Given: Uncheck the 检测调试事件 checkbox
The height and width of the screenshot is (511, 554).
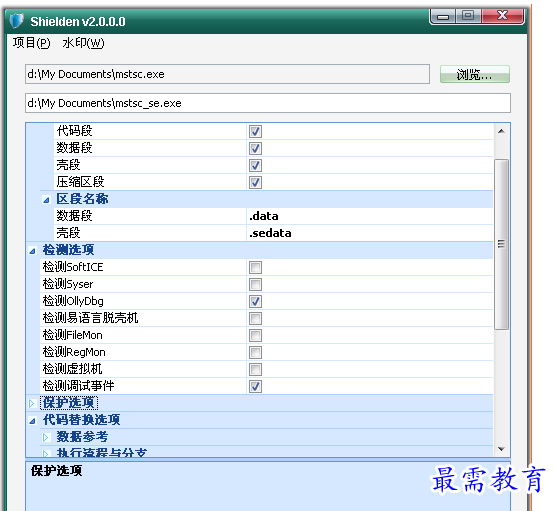Looking at the screenshot, I should coord(255,386).
